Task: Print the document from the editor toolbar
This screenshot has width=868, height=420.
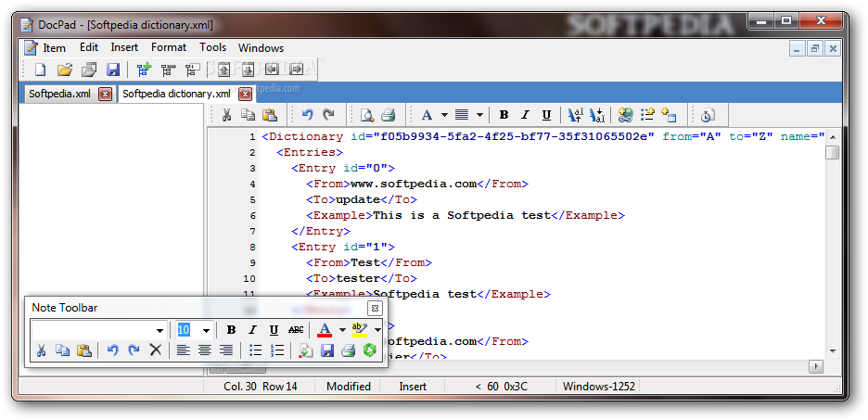Action: point(388,115)
